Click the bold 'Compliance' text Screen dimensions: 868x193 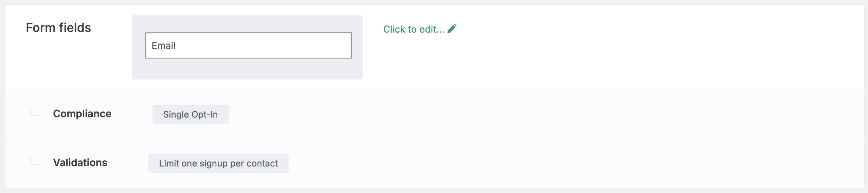[x=82, y=113]
